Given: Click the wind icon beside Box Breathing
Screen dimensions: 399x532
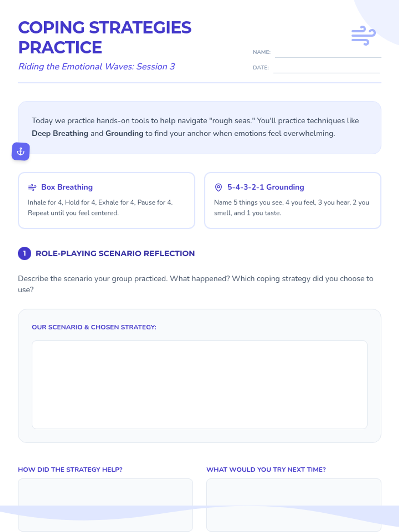Looking at the screenshot, I should coord(32,187).
